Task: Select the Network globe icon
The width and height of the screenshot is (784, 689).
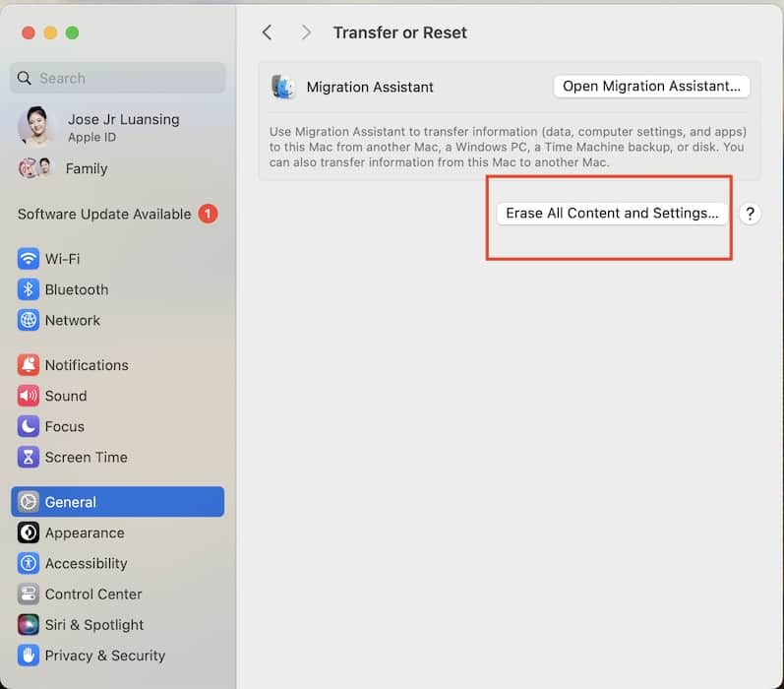Action: [x=29, y=320]
